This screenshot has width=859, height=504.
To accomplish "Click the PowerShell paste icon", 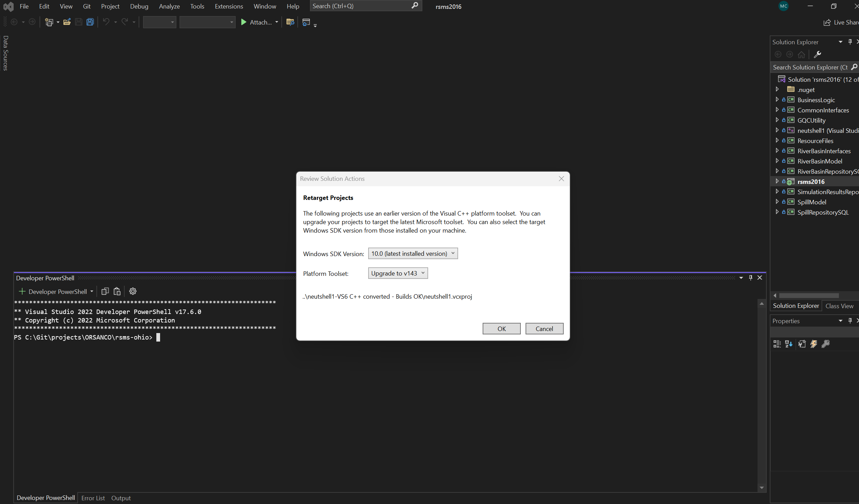I will [117, 292].
